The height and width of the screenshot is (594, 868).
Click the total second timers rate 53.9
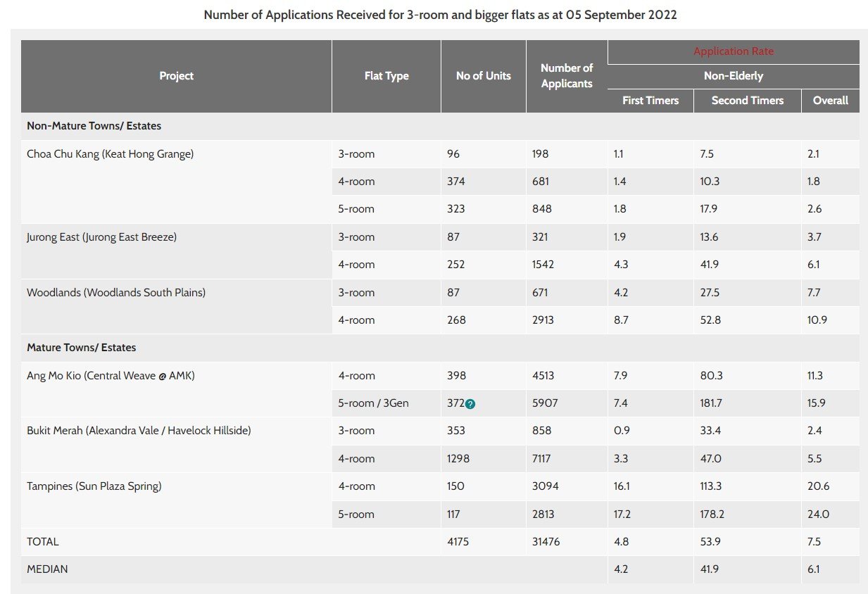710,542
